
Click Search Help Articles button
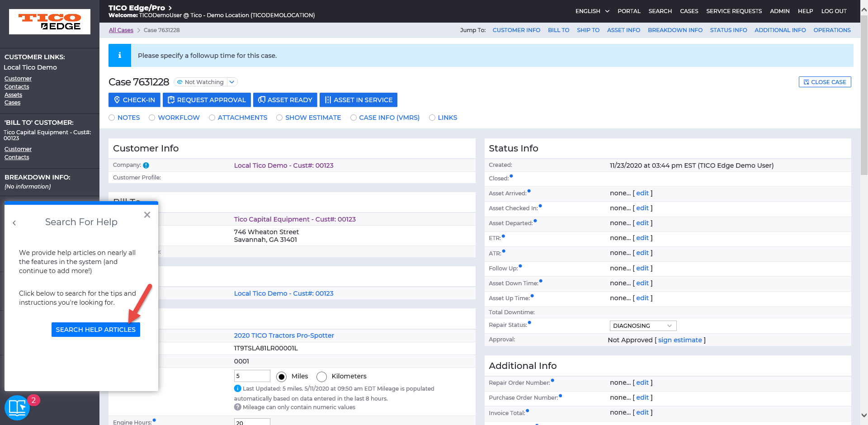click(x=96, y=330)
